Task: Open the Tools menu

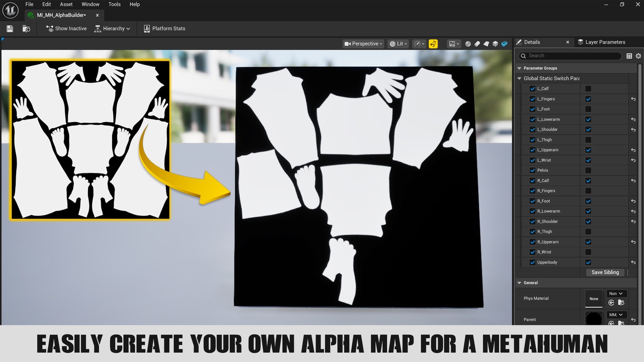Action: point(115,5)
